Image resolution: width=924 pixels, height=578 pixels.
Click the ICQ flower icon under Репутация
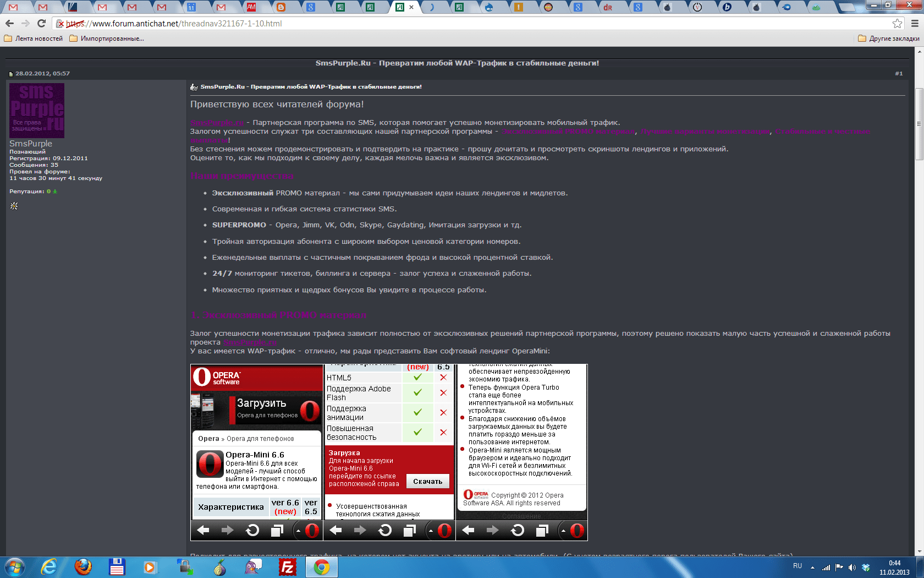(x=14, y=206)
